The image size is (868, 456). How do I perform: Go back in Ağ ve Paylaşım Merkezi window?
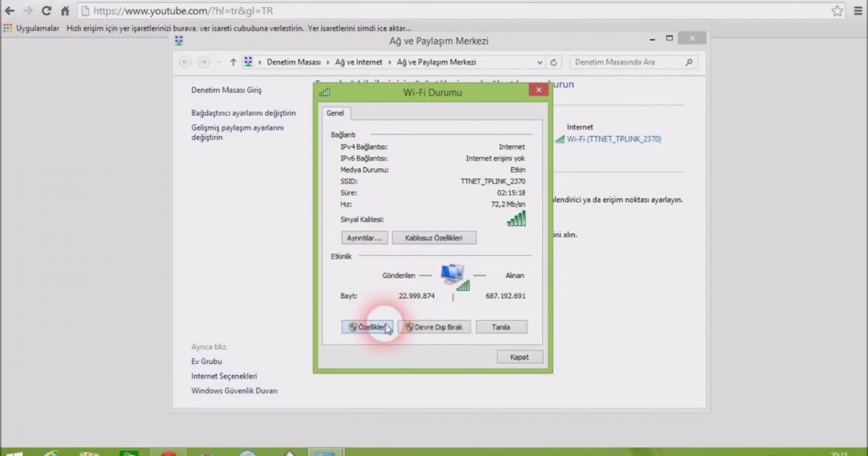(186, 62)
